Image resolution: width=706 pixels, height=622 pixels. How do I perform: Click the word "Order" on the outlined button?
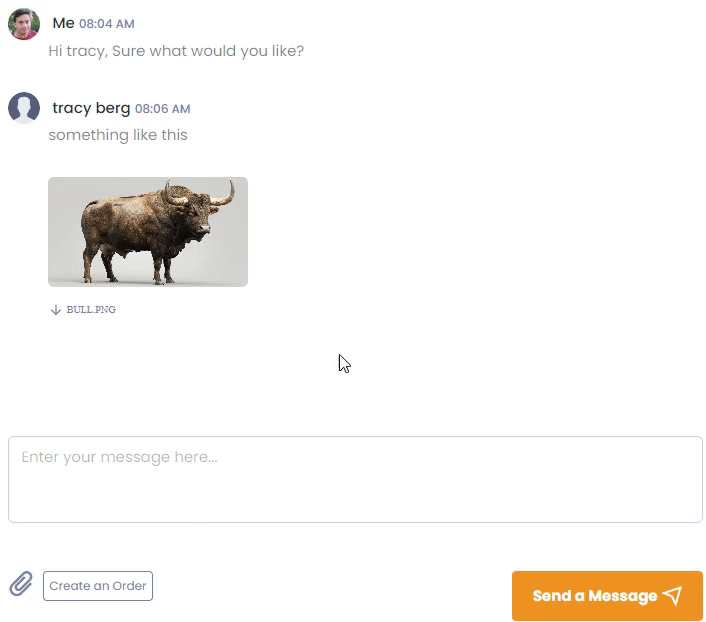coord(129,586)
